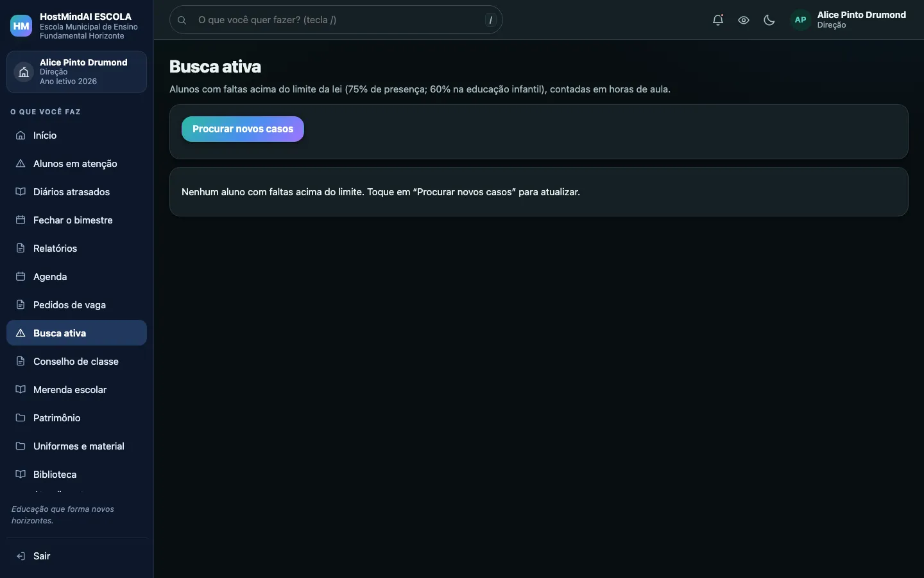Viewport: 924px width, 578px height.
Task: Click the Biblioteca book icon
Action: click(x=21, y=475)
